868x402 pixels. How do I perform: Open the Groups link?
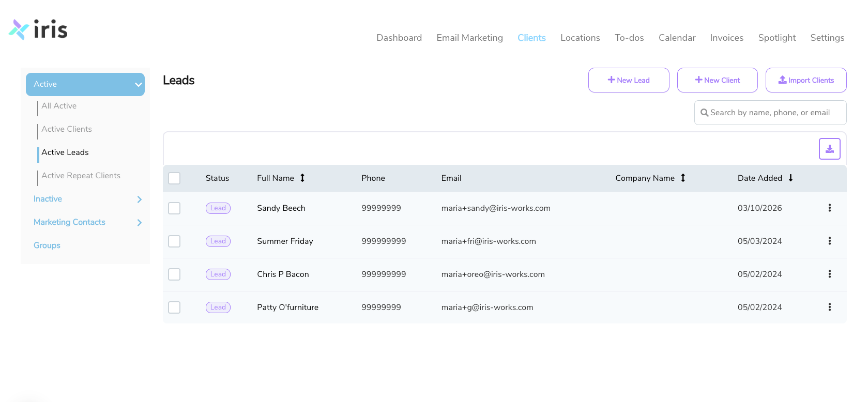(x=47, y=245)
